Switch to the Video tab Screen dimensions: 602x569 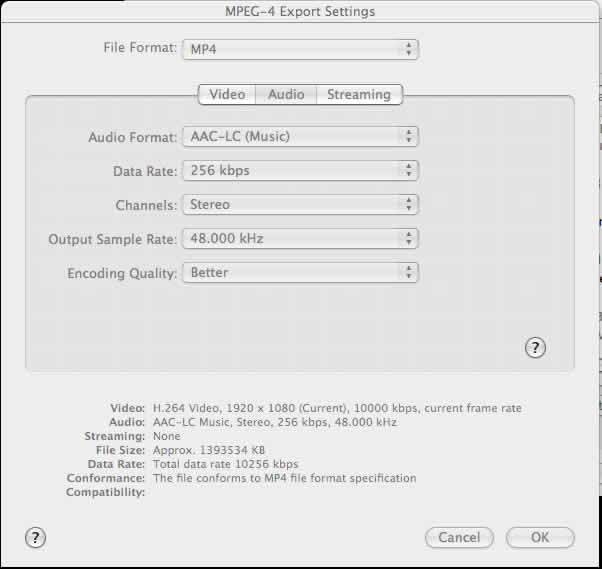pos(227,94)
